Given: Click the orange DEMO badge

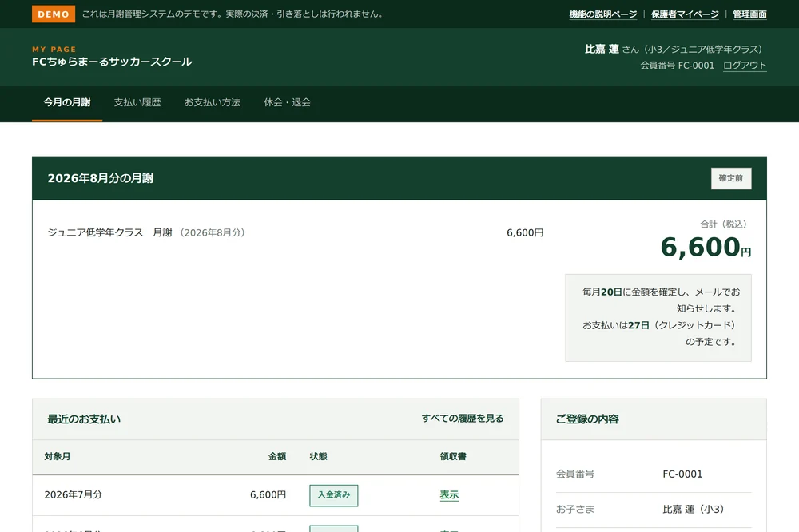Looking at the screenshot, I should pyautogui.click(x=54, y=14).
